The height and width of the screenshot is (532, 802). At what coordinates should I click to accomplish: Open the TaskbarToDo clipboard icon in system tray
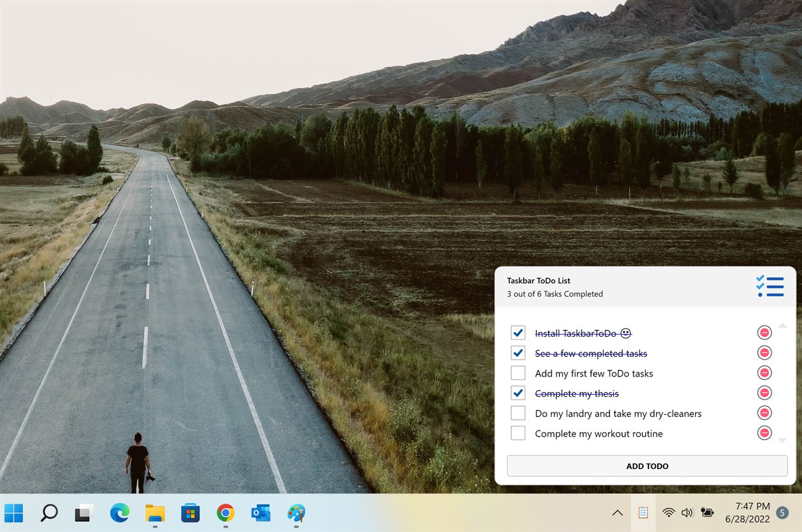pos(642,512)
